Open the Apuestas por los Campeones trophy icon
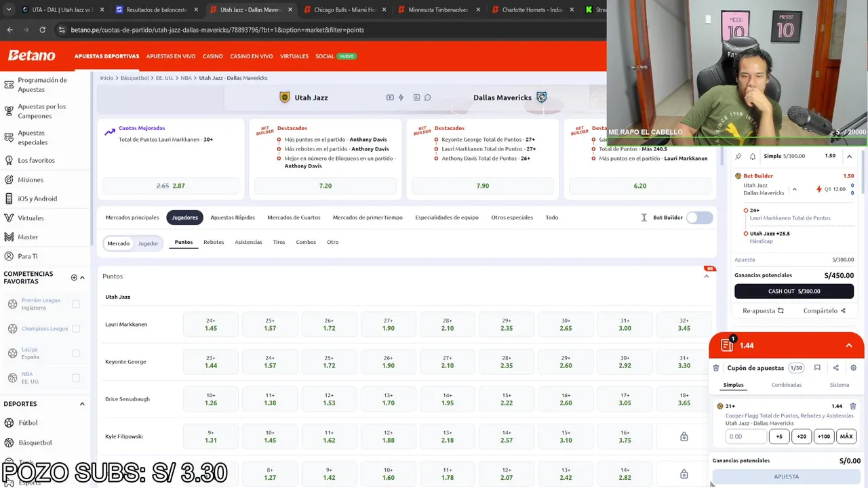Viewport: 868px width, 488px height. (9, 111)
